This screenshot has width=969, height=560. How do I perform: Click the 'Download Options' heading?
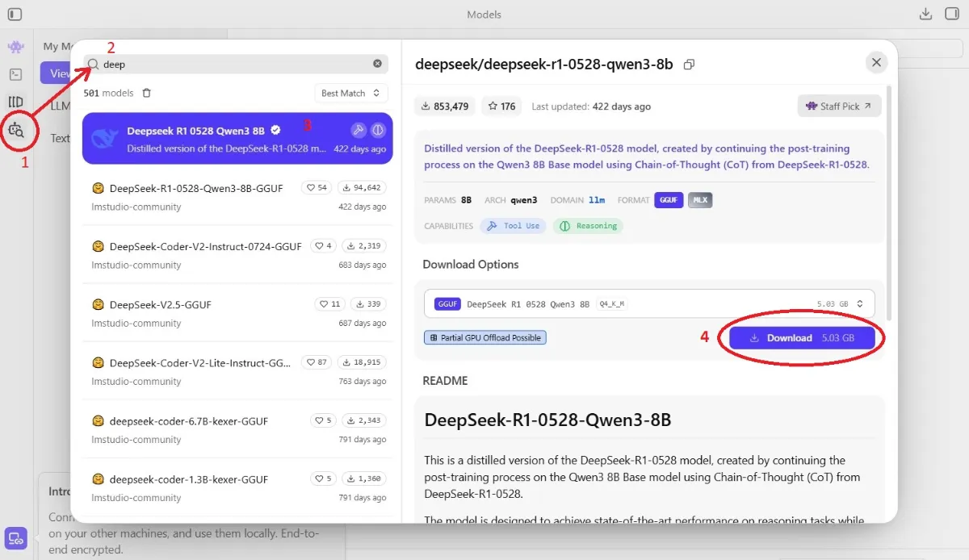(x=471, y=265)
